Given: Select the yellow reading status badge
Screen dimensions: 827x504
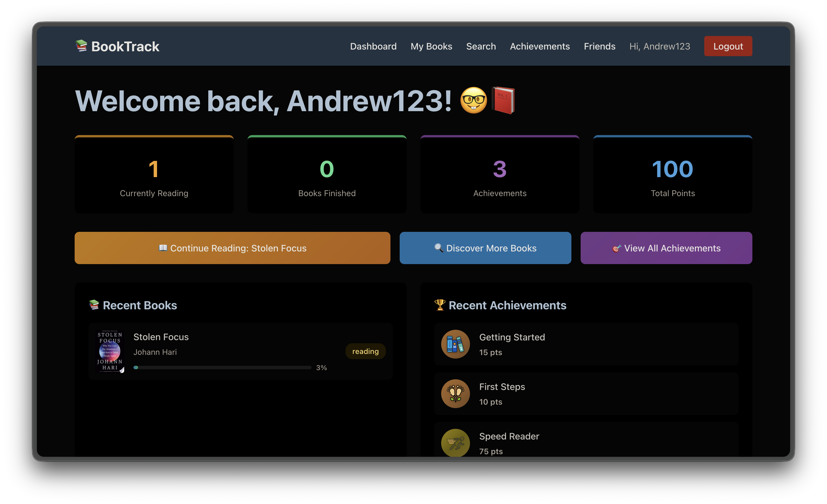Looking at the screenshot, I should tap(365, 351).
